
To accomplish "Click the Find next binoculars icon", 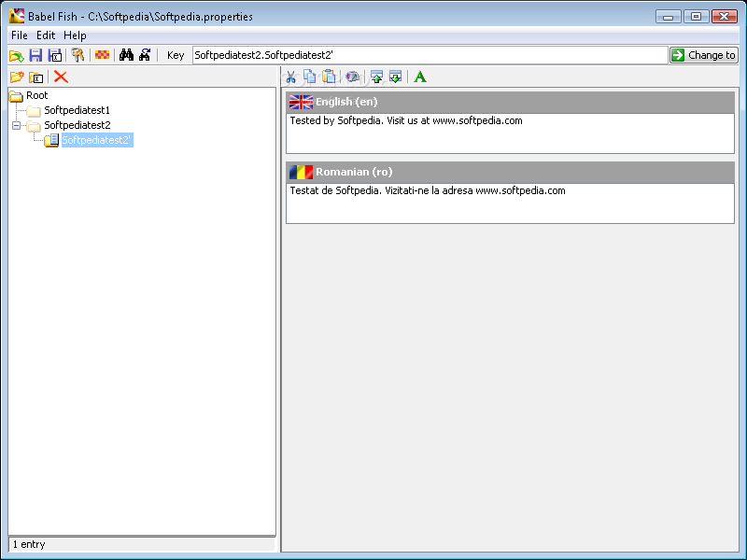I will (145, 55).
